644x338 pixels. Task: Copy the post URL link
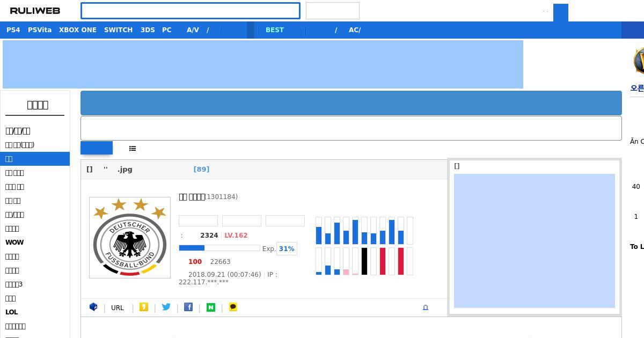pos(118,308)
